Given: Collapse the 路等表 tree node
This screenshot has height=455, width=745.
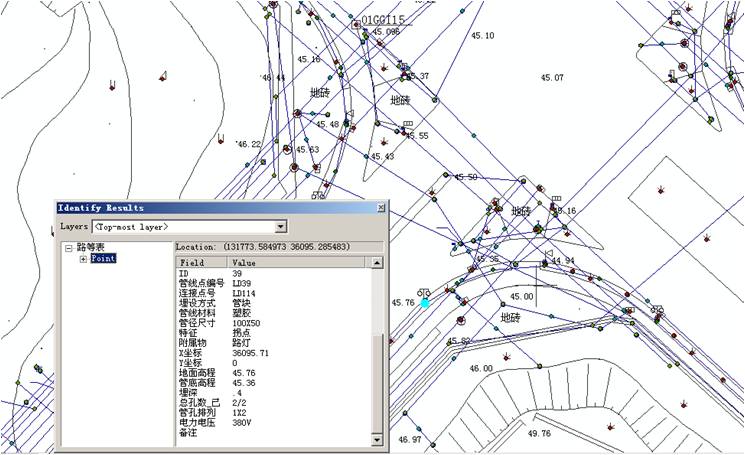Looking at the screenshot, I should click(x=69, y=248).
